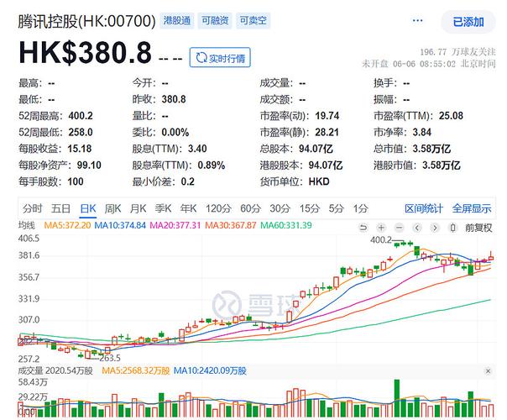Screen dimensions: 507x420
Task: Switch to 分时 chart tab
Action: [x=33, y=208]
